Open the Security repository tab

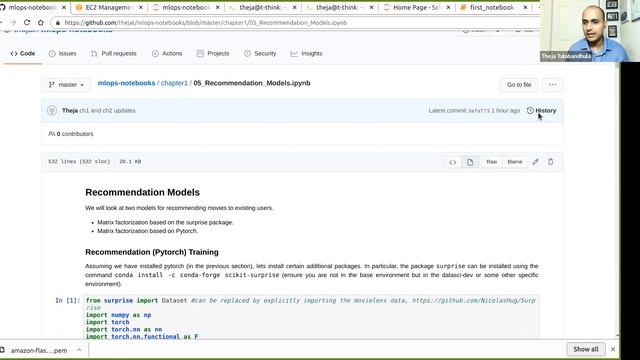pyautogui.click(x=260, y=53)
